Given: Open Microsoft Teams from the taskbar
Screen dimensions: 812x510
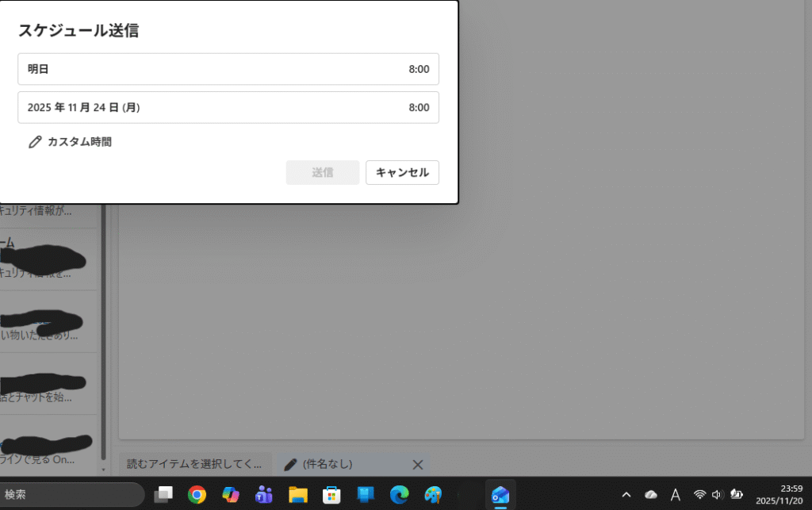Looking at the screenshot, I should coord(264,495).
